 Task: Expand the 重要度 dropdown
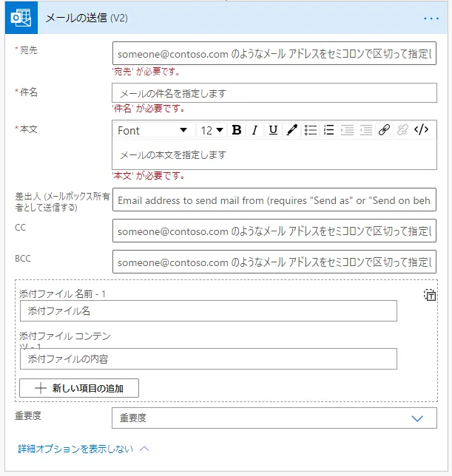click(274, 418)
